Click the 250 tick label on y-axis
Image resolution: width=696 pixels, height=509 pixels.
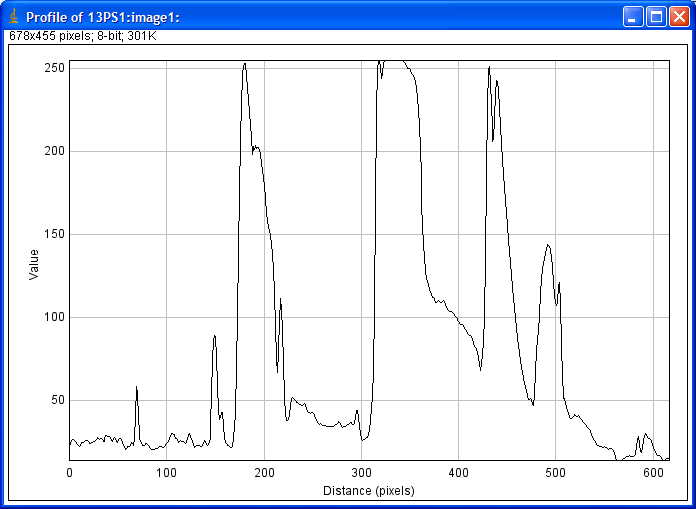coord(53,68)
